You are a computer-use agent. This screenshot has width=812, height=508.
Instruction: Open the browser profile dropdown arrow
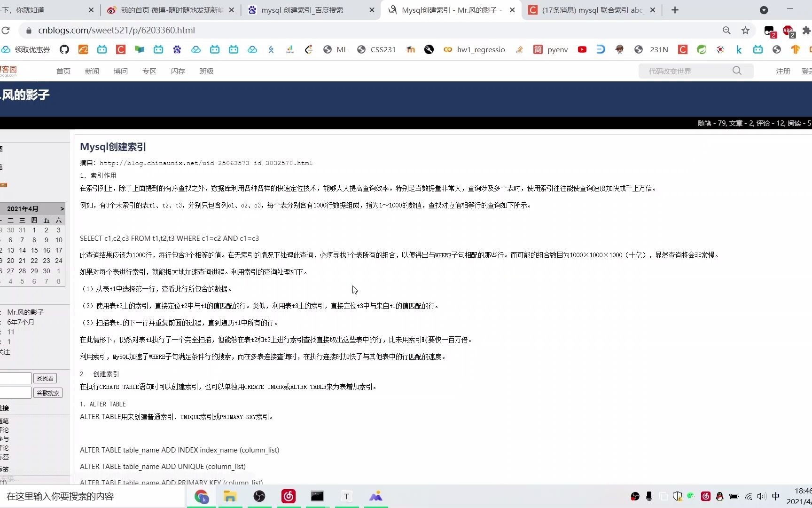tap(764, 9)
